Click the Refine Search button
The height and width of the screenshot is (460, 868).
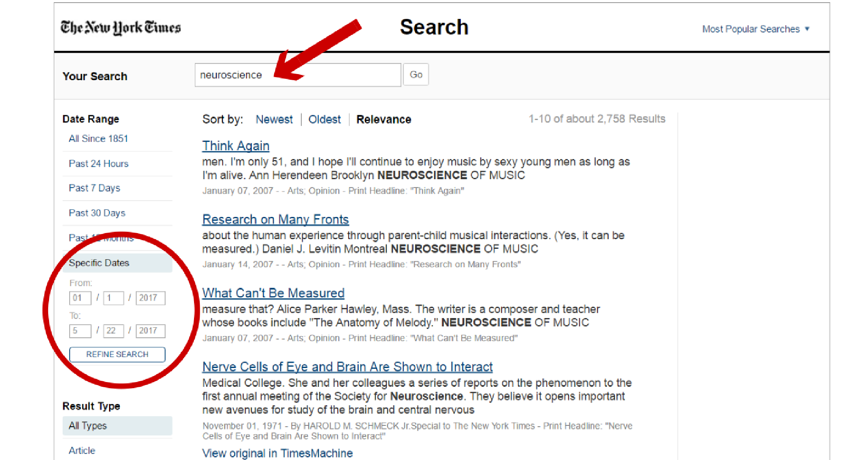point(117,354)
